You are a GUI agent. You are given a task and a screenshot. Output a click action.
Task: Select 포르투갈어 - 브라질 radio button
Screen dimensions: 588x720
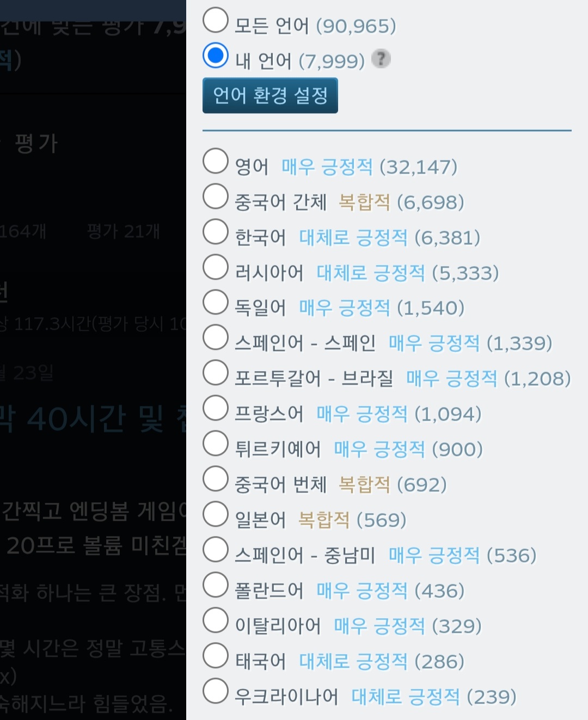pos(216,373)
